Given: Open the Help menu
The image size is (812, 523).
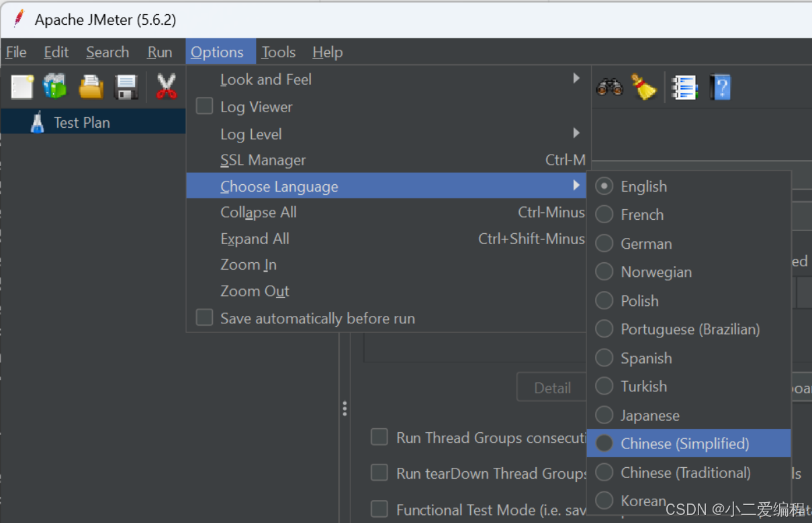Looking at the screenshot, I should click(328, 52).
